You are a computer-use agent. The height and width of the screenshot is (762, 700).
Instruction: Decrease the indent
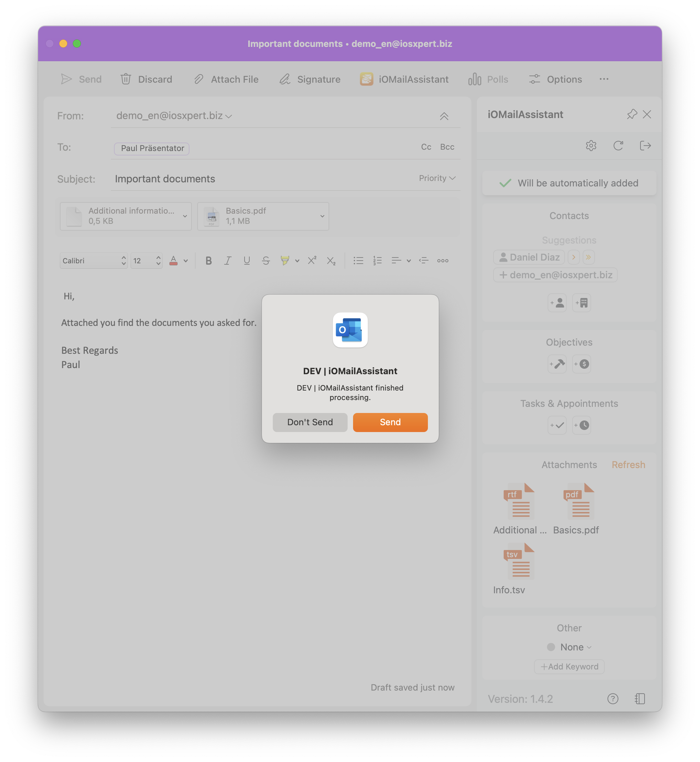pyautogui.click(x=423, y=261)
